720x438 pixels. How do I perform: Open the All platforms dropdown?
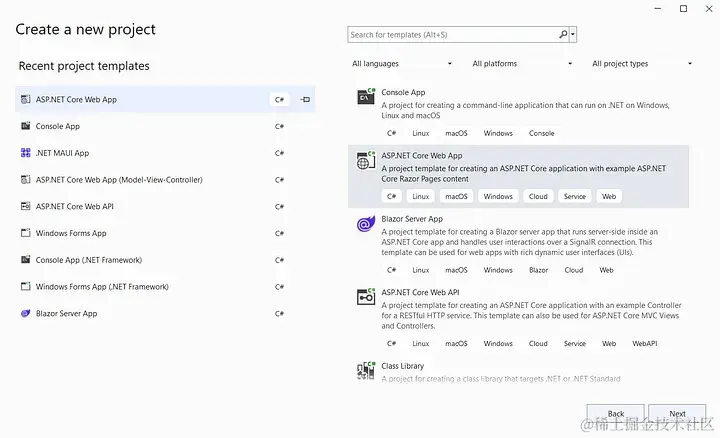tap(522, 63)
